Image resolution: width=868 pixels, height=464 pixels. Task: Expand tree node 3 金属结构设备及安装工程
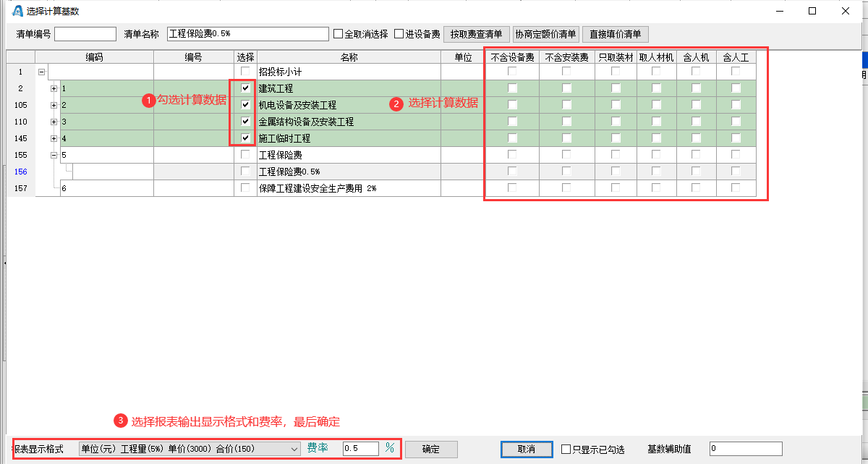[x=54, y=122]
